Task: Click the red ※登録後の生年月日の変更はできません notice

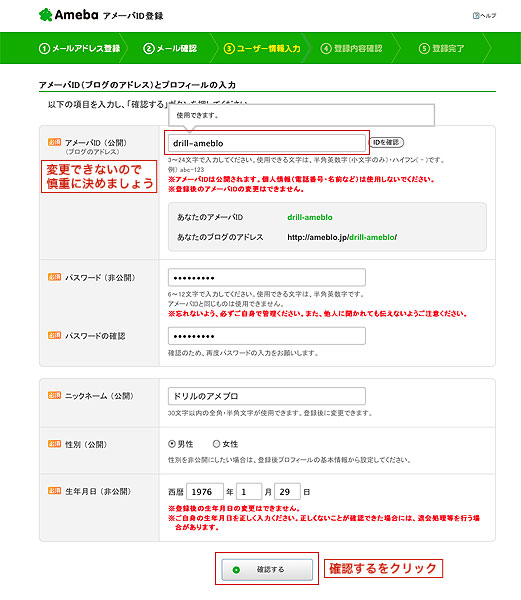Action: (234, 509)
